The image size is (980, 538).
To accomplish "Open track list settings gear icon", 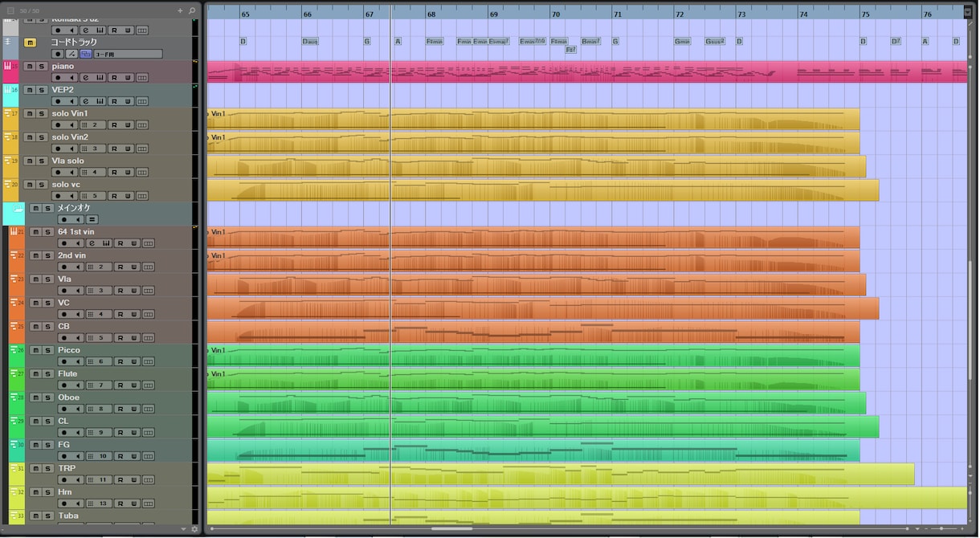I will coord(194,529).
